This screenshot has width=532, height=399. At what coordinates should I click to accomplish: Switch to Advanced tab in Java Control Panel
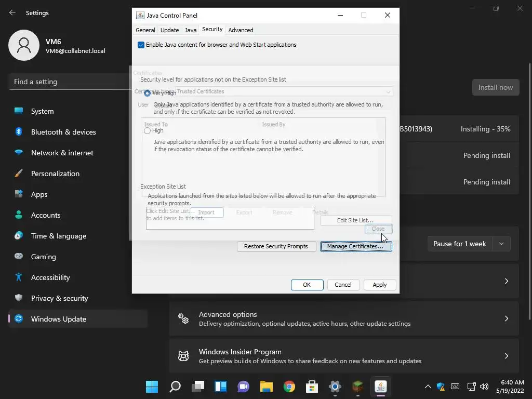pos(241,30)
